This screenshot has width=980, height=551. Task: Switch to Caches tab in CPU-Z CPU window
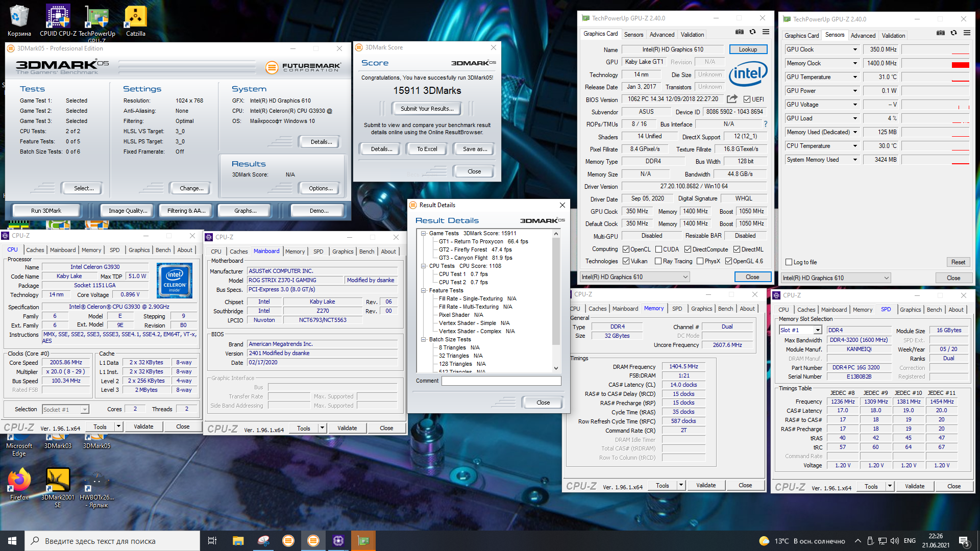tap(35, 250)
